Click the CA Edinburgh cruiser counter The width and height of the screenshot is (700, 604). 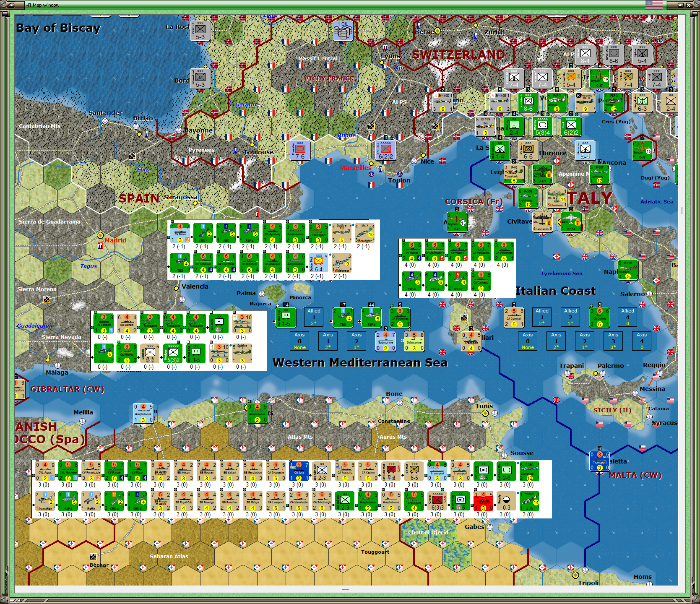[x=322, y=501]
